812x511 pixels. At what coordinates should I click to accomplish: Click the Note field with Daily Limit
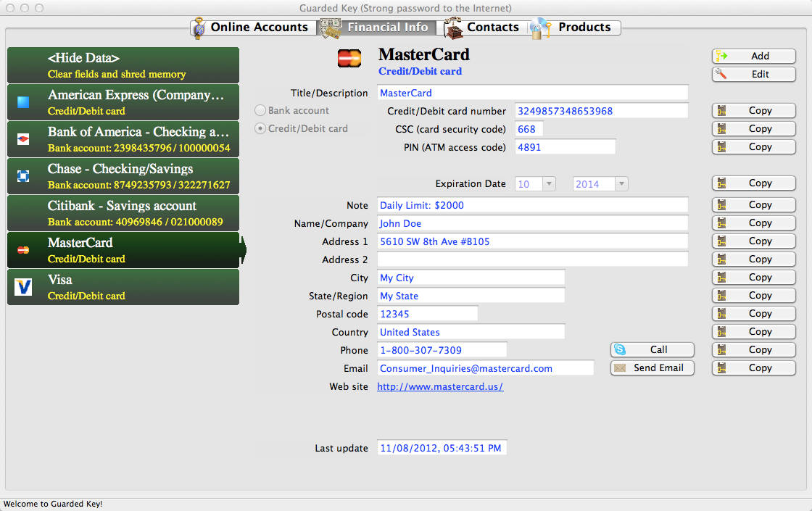pyautogui.click(x=532, y=205)
